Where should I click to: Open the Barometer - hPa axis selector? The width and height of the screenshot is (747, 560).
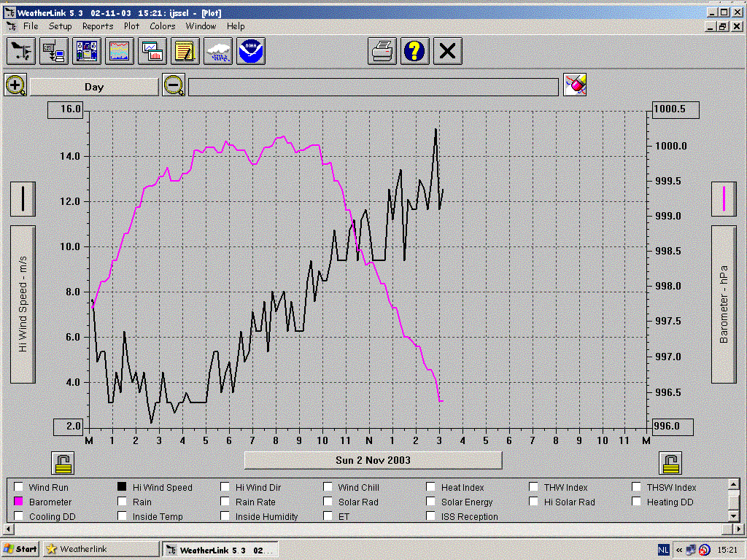click(724, 304)
